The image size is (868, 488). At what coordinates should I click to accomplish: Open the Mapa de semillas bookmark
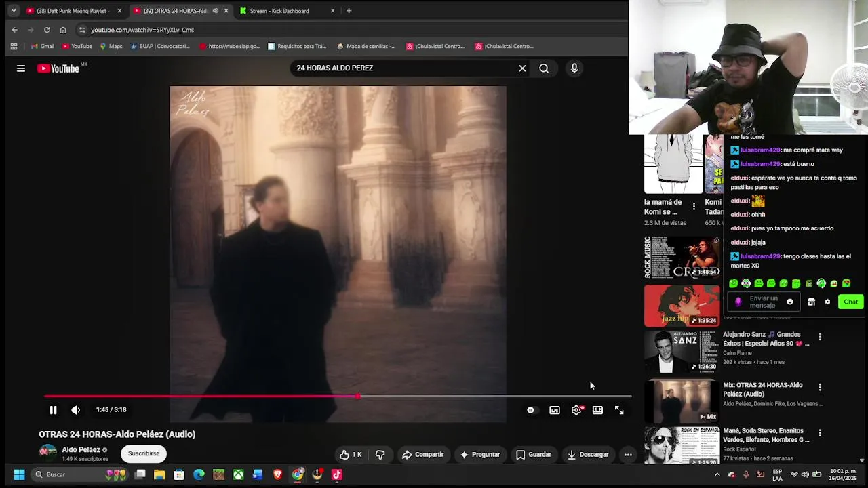point(366,46)
